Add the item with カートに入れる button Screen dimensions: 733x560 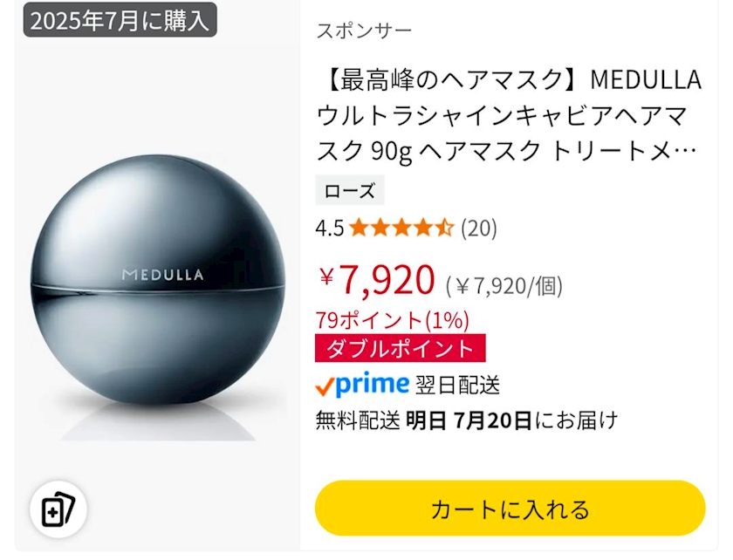click(x=510, y=509)
